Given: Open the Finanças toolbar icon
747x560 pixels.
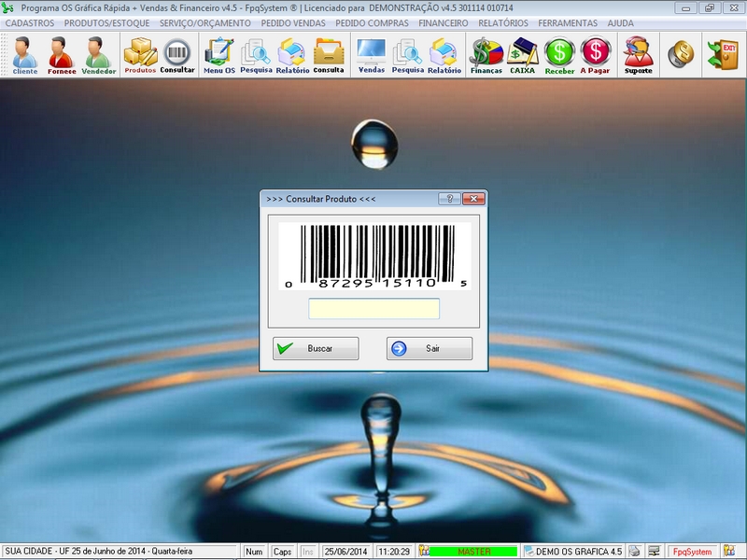Looking at the screenshot, I should point(486,55).
